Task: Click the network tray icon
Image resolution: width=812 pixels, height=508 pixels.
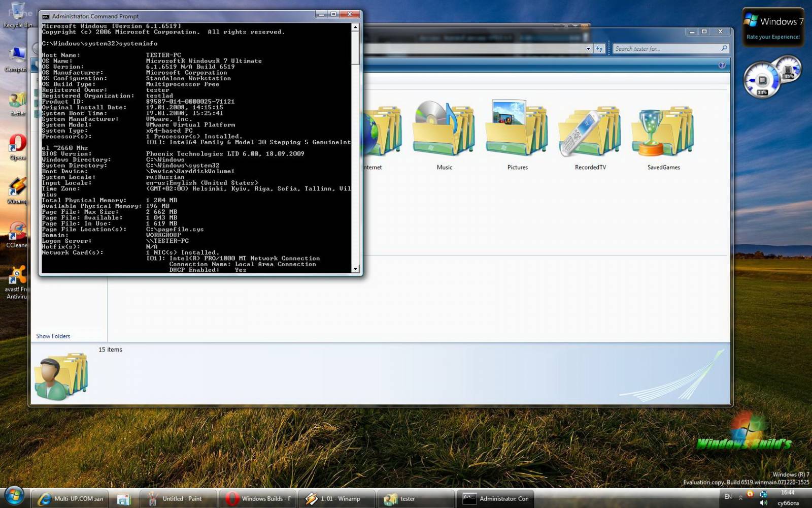Action: click(763, 494)
